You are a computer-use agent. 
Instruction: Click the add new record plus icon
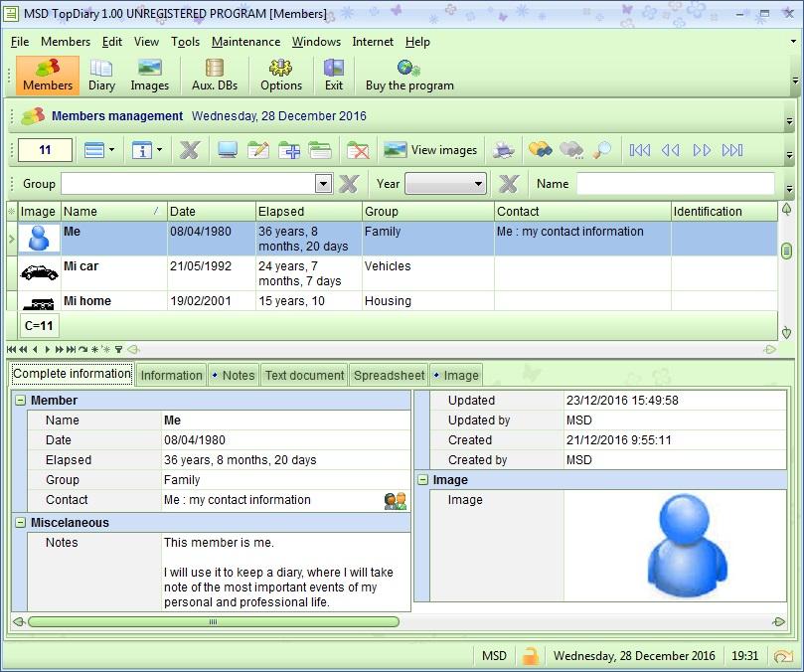click(289, 150)
